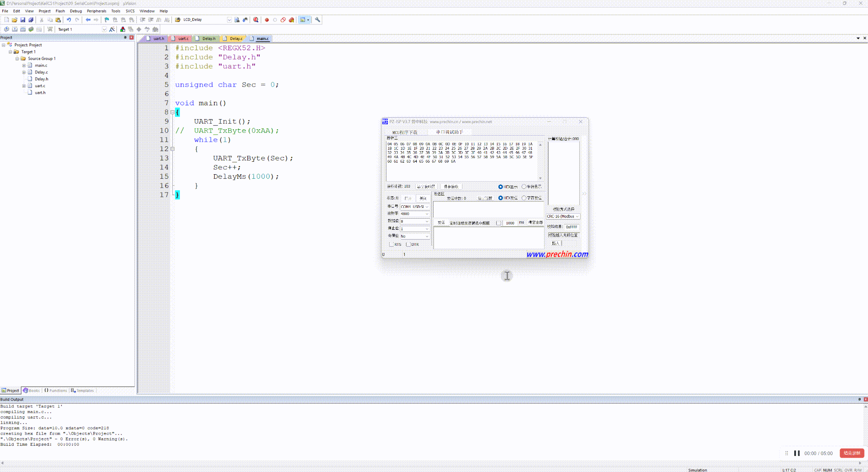Screen dimensions: 868x472
Task: Open the Target 1 selection dropdown
Action: pyautogui.click(x=104, y=29)
